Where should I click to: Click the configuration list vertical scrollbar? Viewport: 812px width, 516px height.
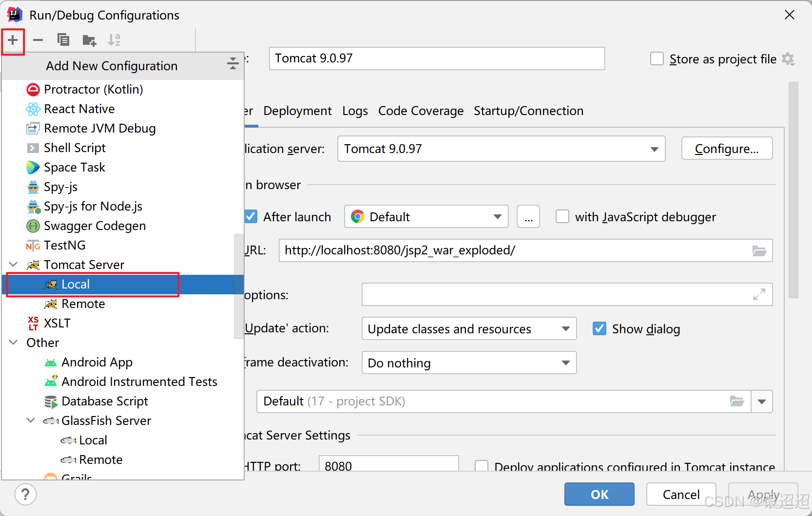[239, 286]
